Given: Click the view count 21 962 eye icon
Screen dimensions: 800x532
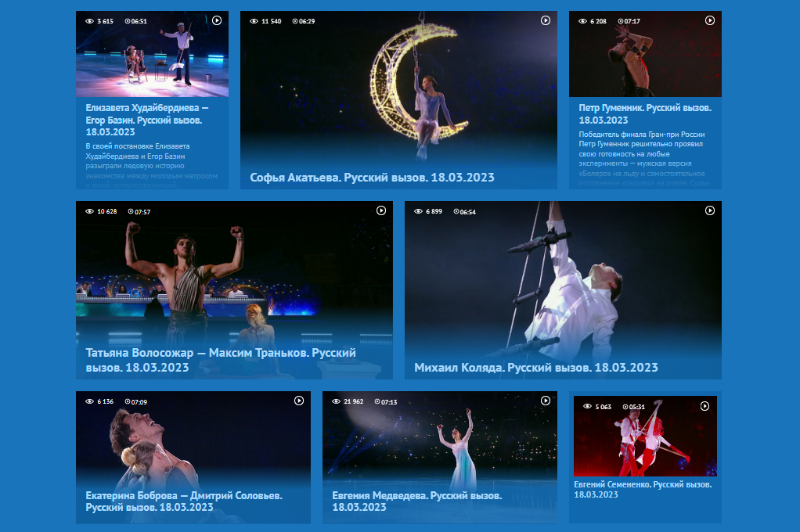Looking at the screenshot, I should pos(336,401).
